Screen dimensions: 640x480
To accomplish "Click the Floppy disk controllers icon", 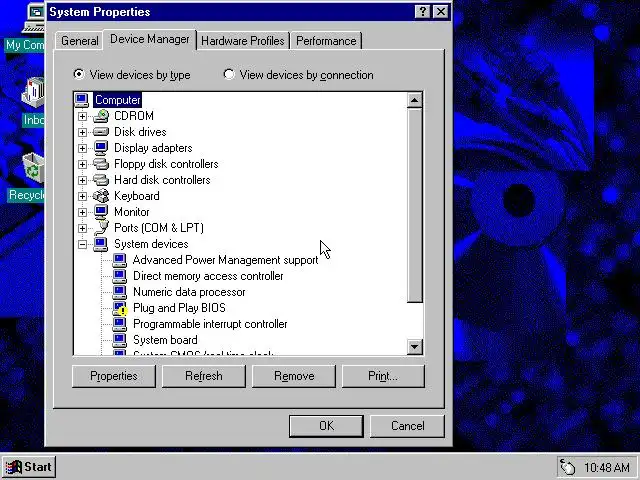I will tap(101, 164).
